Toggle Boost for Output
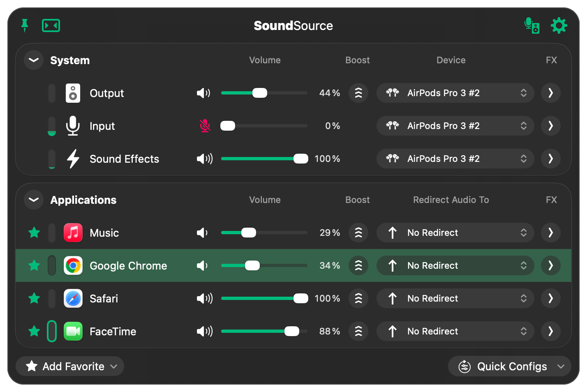Viewport: 587px width, 392px height. click(x=358, y=93)
